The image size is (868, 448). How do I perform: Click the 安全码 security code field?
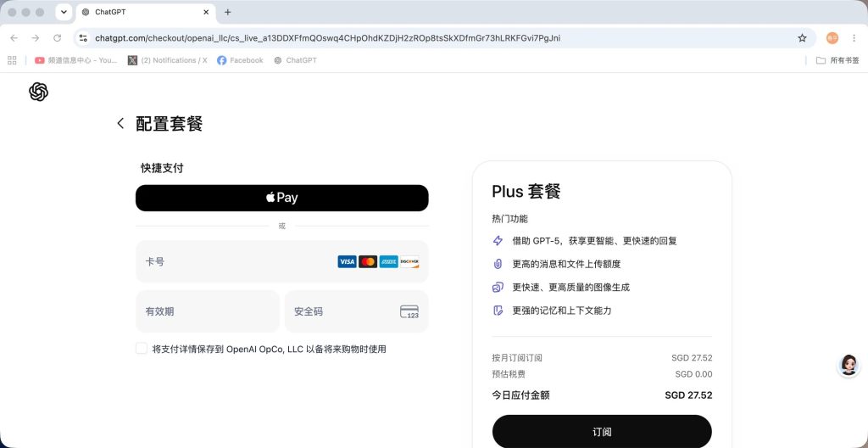pyautogui.click(x=357, y=311)
